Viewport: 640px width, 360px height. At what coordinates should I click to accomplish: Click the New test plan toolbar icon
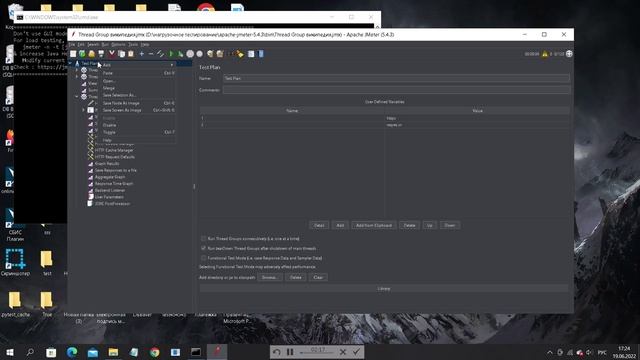[73, 54]
